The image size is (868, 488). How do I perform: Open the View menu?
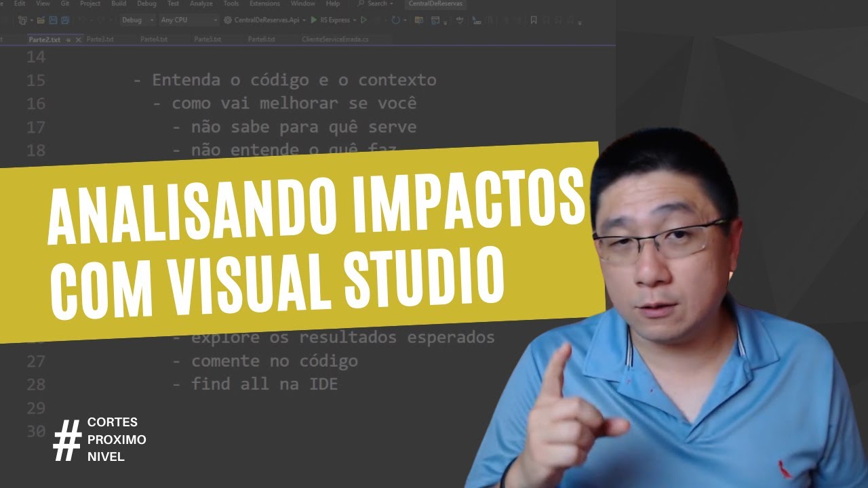point(43,3)
